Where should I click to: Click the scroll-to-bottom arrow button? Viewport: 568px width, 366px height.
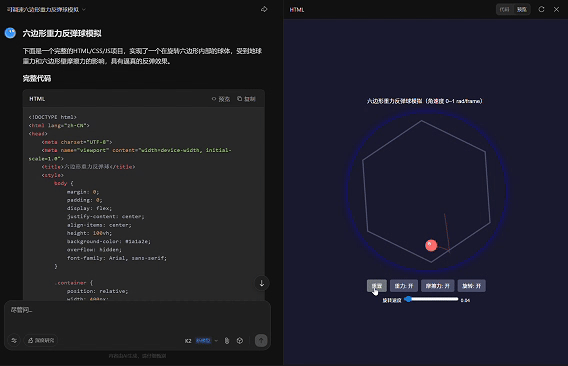pos(262,283)
